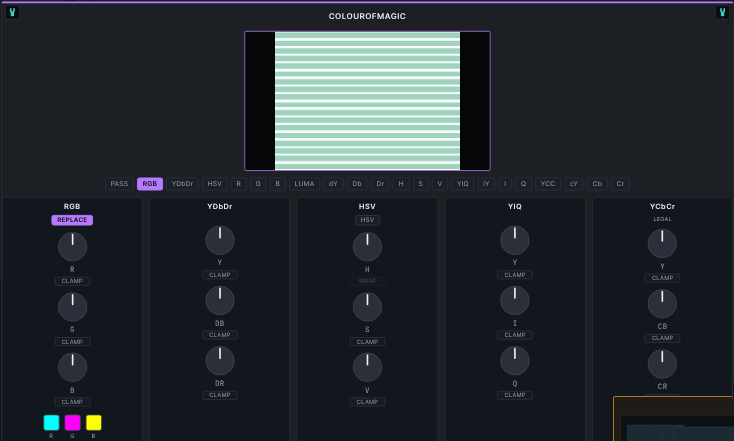Click the Y logo icon at top left
This screenshot has width=734, height=441.
tap(12, 12)
